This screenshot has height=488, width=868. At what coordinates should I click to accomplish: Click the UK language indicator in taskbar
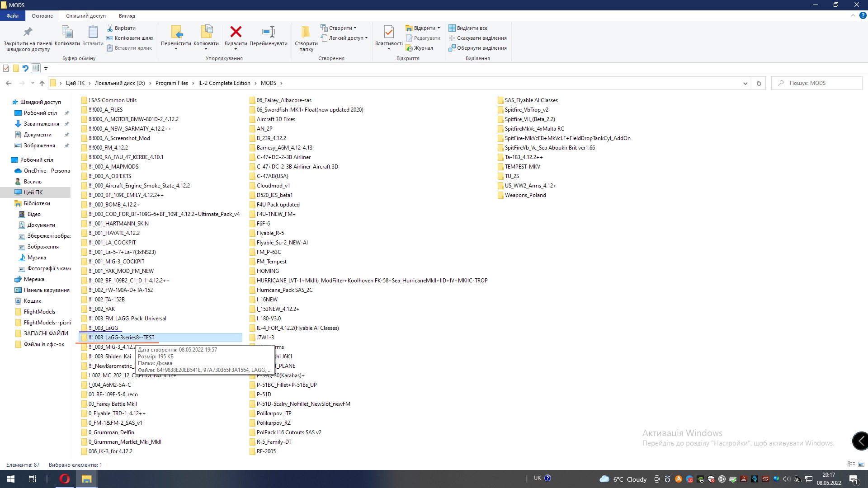tap(537, 478)
